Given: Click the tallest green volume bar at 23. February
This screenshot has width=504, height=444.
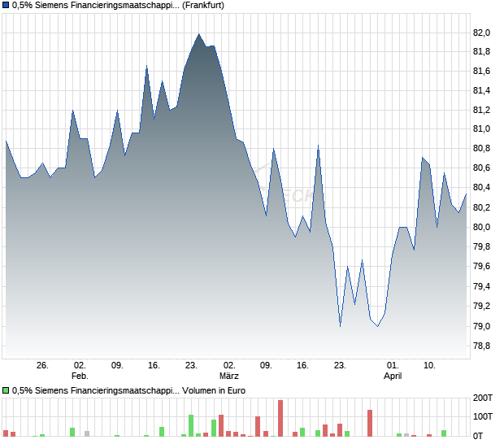Looking at the screenshot, I should [191, 425].
